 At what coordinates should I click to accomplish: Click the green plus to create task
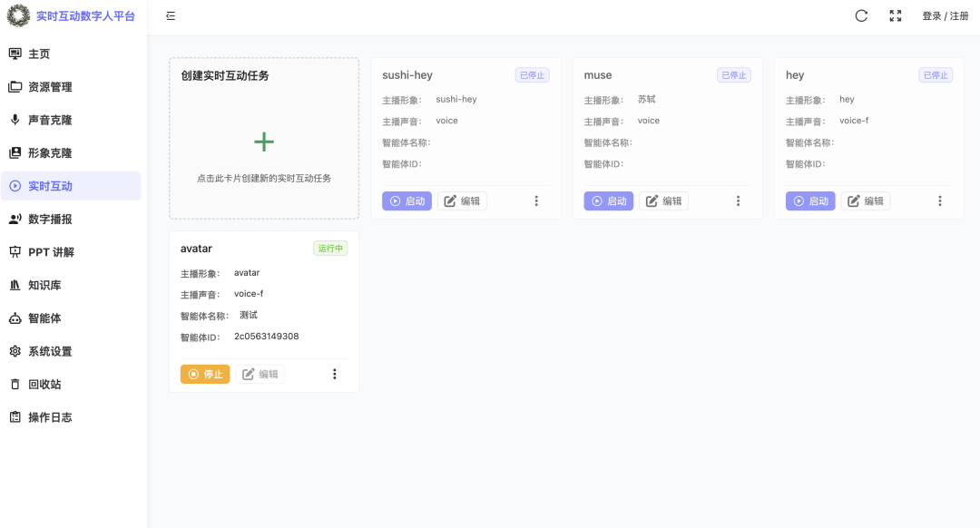coord(264,142)
